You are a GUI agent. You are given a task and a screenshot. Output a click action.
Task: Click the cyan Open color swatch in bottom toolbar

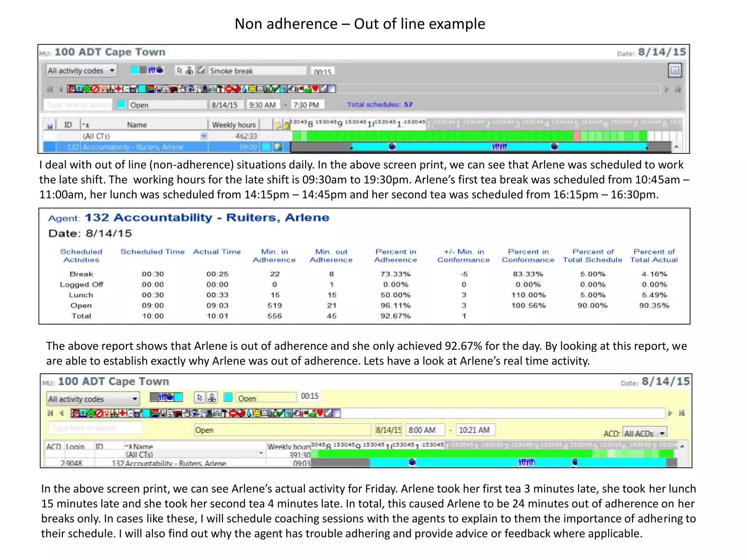[x=228, y=397]
